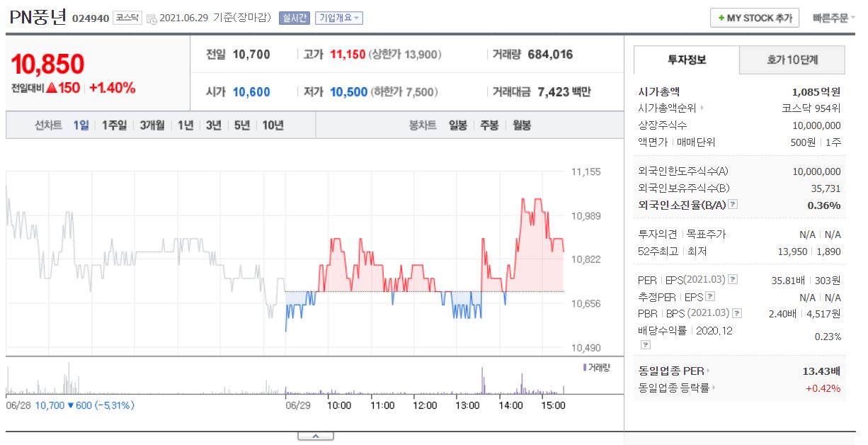
Task: Click the calendar icon before 2021.06.29
Action: tap(152, 19)
